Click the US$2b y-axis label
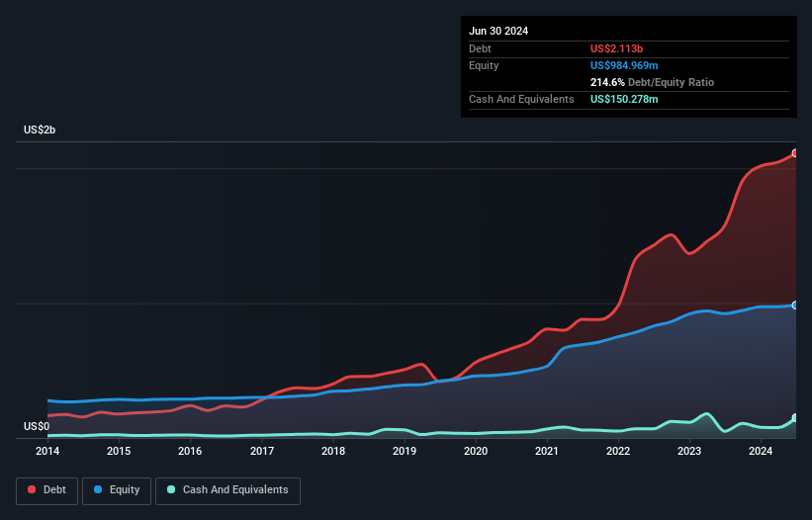The image size is (812, 520). click(40, 130)
